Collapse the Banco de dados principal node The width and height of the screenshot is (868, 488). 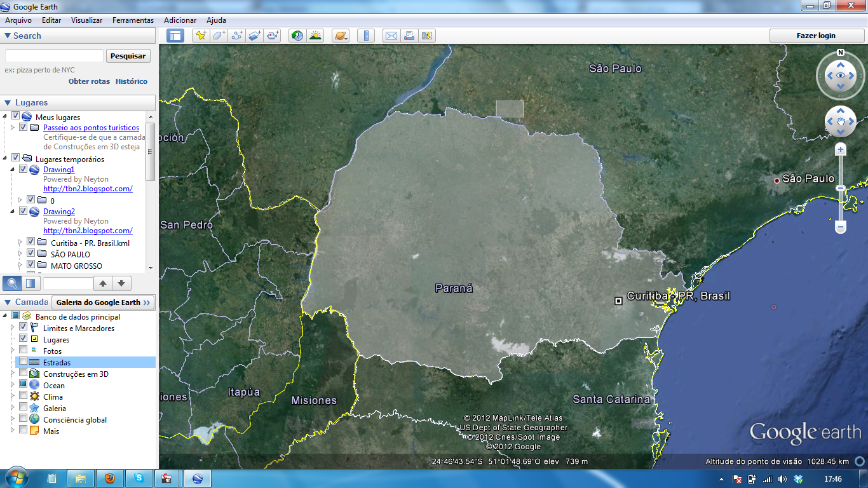tap(5, 316)
